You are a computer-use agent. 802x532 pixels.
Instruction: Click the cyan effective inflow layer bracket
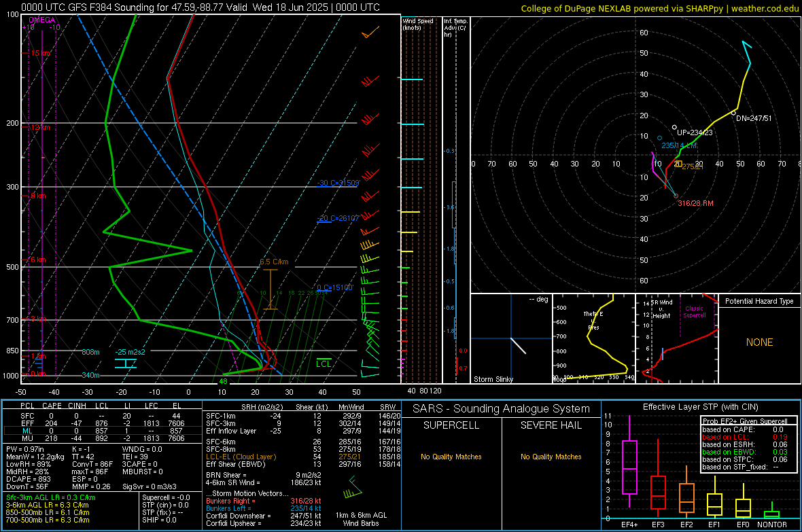click(125, 363)
